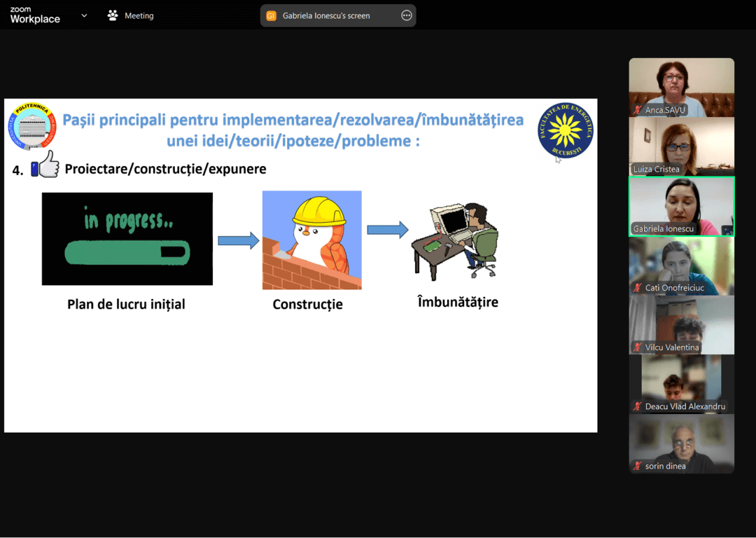
Task: Click sorin dinea's muted microphone icon
Action: tap(638, 466)
